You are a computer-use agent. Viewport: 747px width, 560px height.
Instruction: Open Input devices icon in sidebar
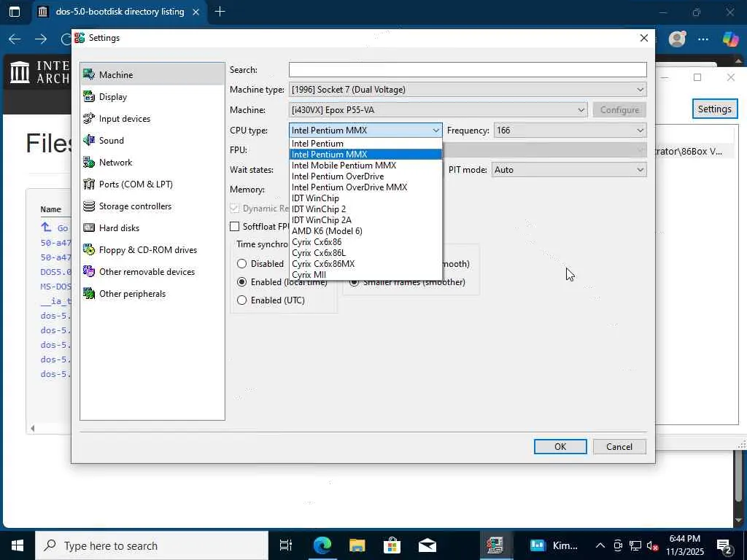click(89, 118)
